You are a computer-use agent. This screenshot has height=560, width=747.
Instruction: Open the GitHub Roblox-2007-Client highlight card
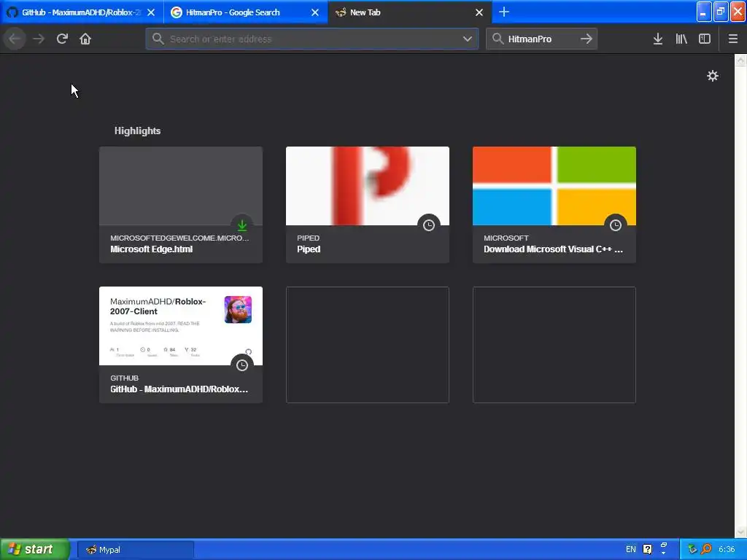pos(181,345)
